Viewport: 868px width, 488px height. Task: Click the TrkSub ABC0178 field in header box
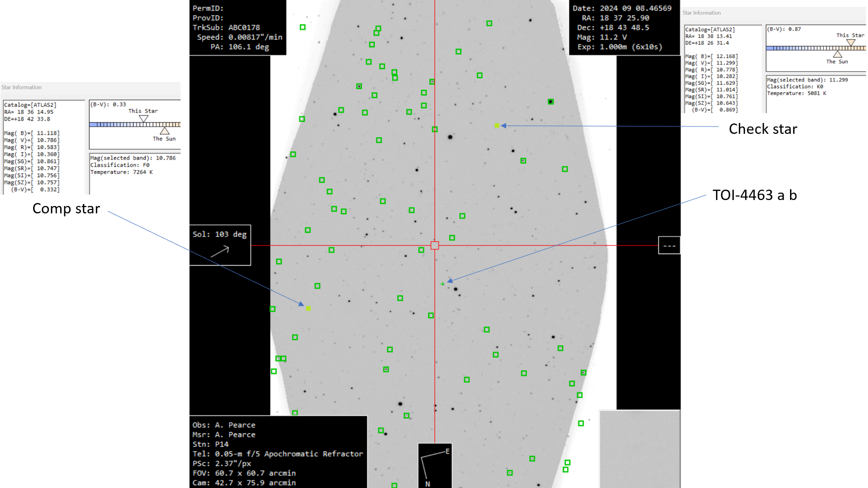click(226, 28)
